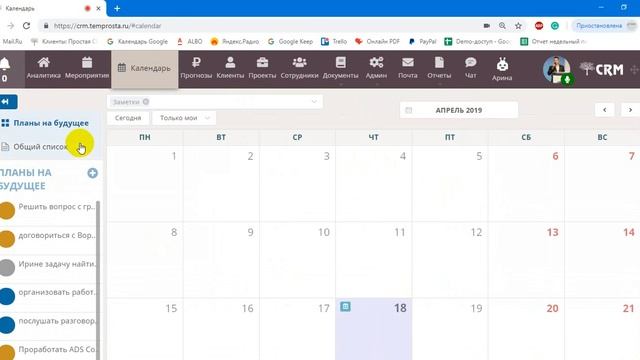Open Сотрудники section
This screenshot has height=360, width=640.
(299, 68)
